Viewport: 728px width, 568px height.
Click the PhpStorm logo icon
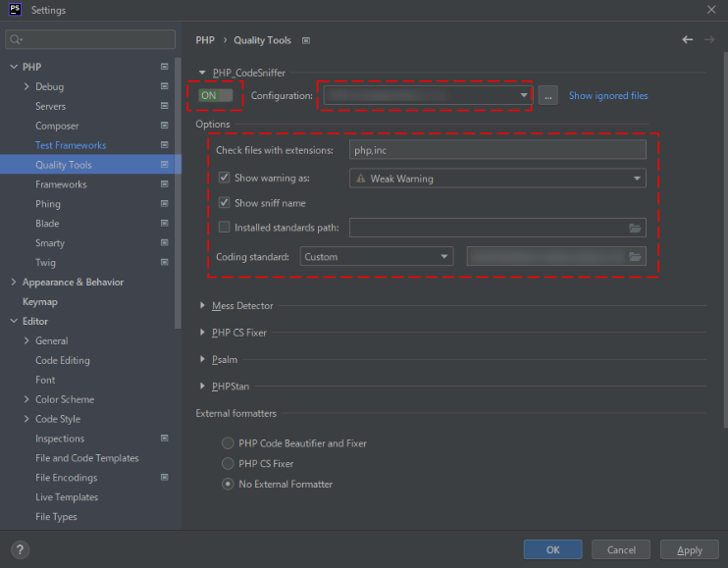coord(15,9)
